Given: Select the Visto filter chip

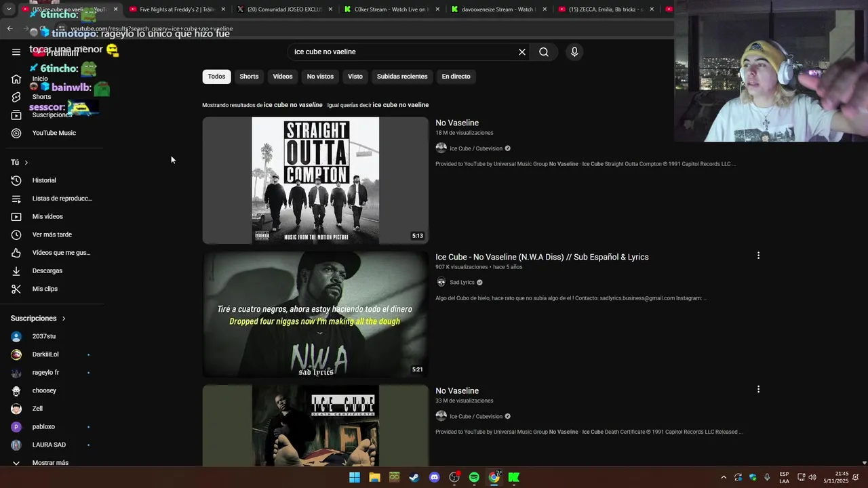Looking at the screenshot, I should pos(355,77).
